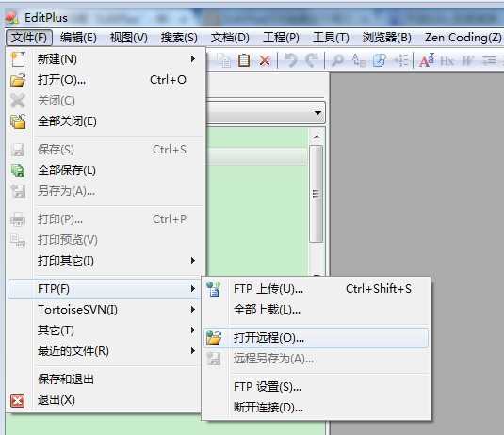The width and height of the screenshot is (504, 435).
Task: Open the side panel combo box dropdown arrow
Action: pos(317,113)
